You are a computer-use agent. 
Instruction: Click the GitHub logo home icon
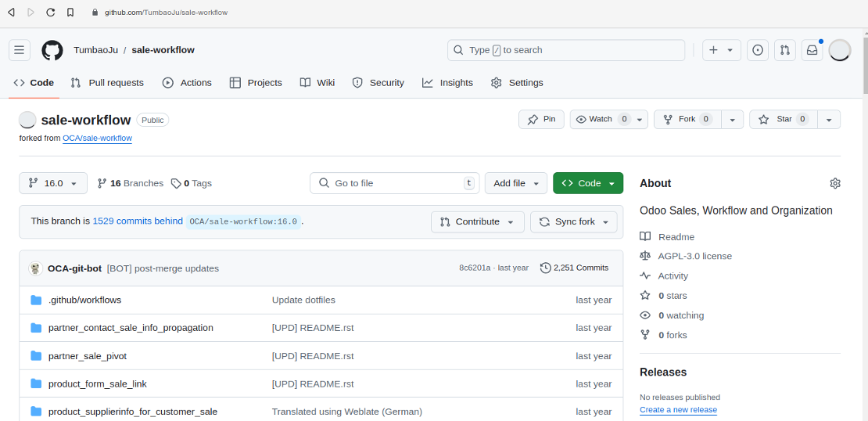[x=52, y=50]
